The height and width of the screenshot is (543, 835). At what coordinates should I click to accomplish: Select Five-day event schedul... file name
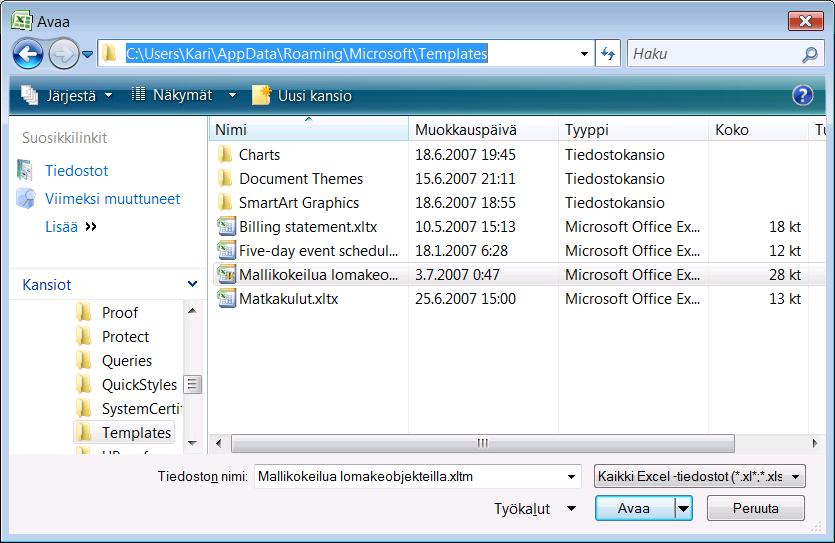318,251
